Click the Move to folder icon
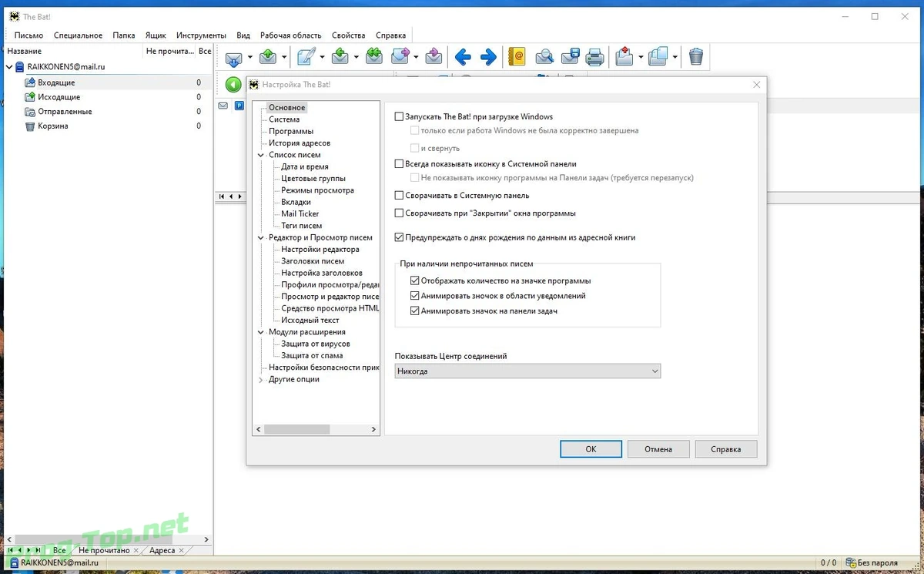The width and height of the screenshot is (924, 574). (624, 56)
